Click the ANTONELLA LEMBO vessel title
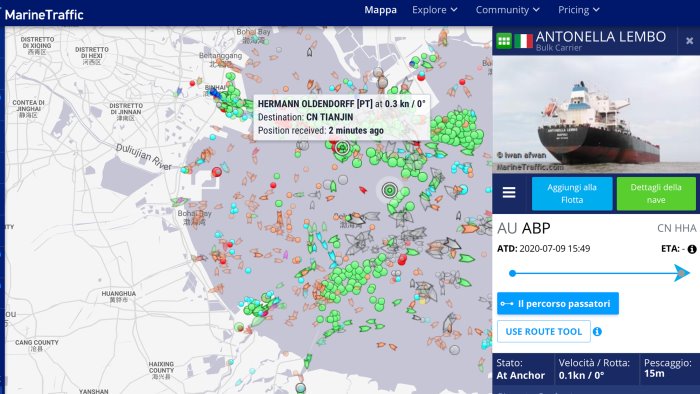This screenshot has height=394, width=700. tap(600, 37)
